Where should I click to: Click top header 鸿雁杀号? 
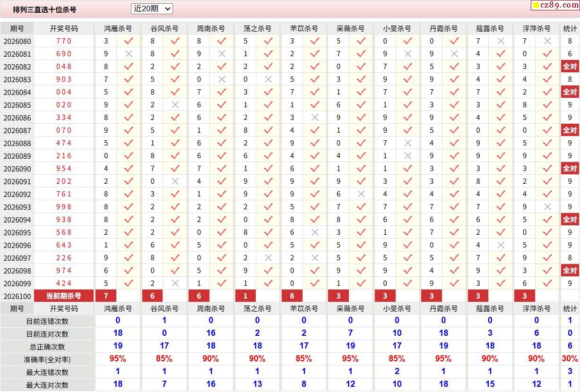pos(118,28)
